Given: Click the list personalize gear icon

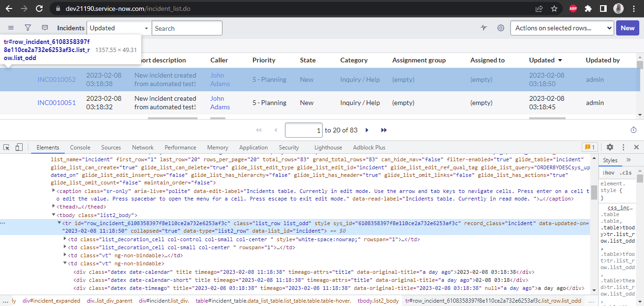Looking at the screenshot, I should [500, 28].
